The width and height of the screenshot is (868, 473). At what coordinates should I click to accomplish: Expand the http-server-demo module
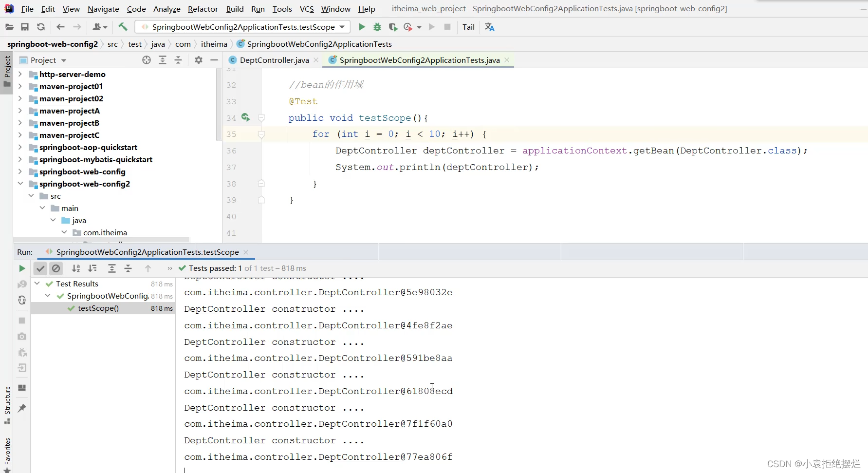pyautogui.click(x=20, y=74)
